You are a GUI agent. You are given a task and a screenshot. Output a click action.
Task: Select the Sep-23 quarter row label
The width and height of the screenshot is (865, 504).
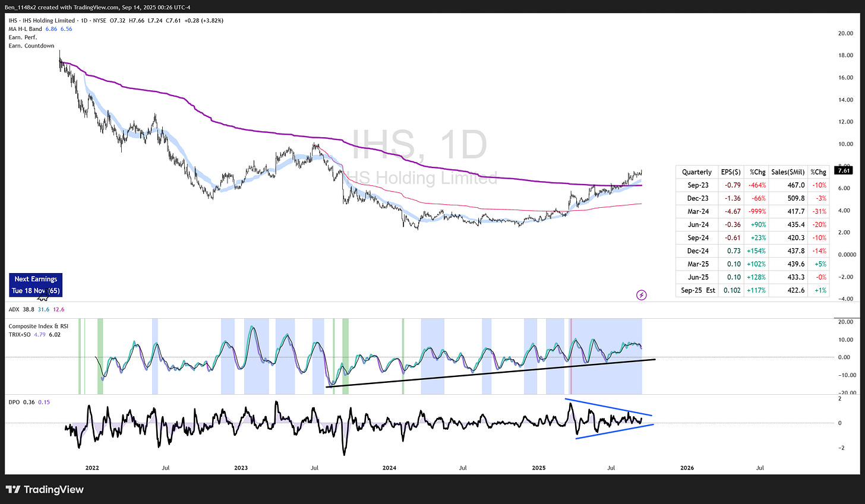[698, 185]
